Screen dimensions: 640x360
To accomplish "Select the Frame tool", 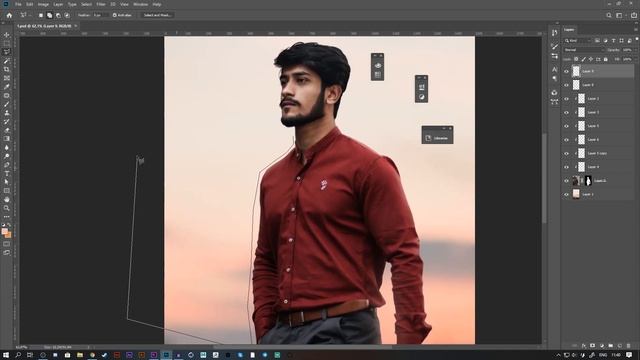I will pos(7,78).
